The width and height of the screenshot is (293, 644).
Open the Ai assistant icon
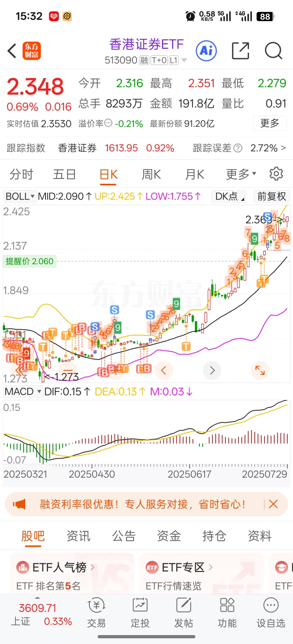pos(206,50)
